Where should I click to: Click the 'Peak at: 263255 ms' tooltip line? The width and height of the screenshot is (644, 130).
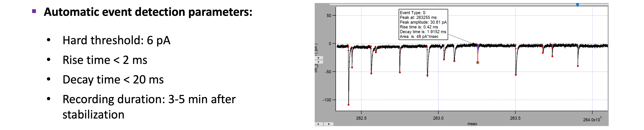(418, 18)
